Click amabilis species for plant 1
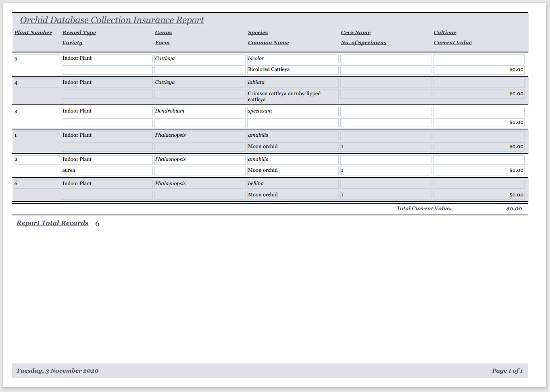The width and height of the screenshot is (550, 392). click(293, 136)
